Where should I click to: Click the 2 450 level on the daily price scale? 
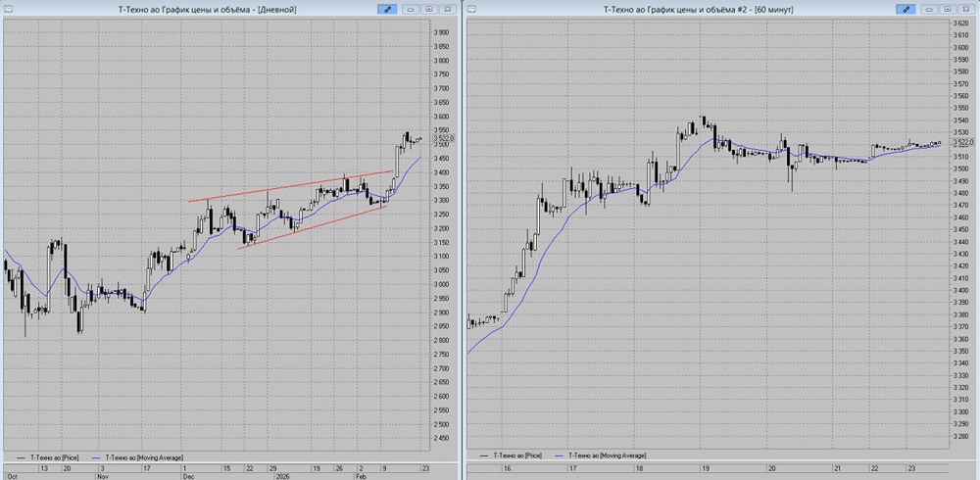click(x=443, y=439)
